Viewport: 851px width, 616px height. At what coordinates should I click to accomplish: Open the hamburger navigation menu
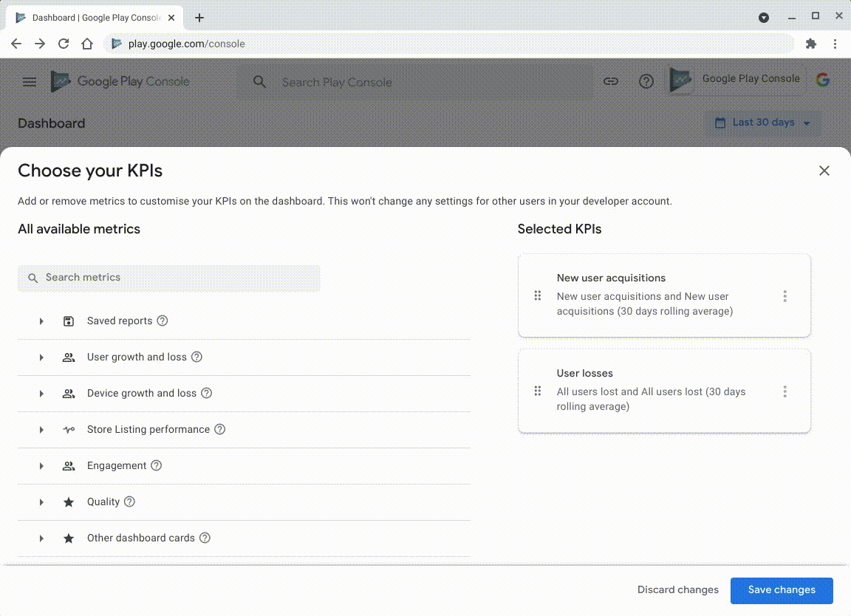[30, 82]
